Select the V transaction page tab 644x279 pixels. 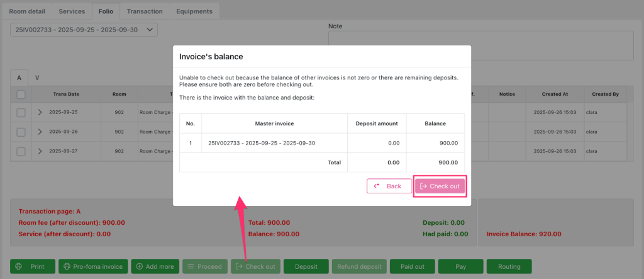pyautogui.click(x=37, y=78)
